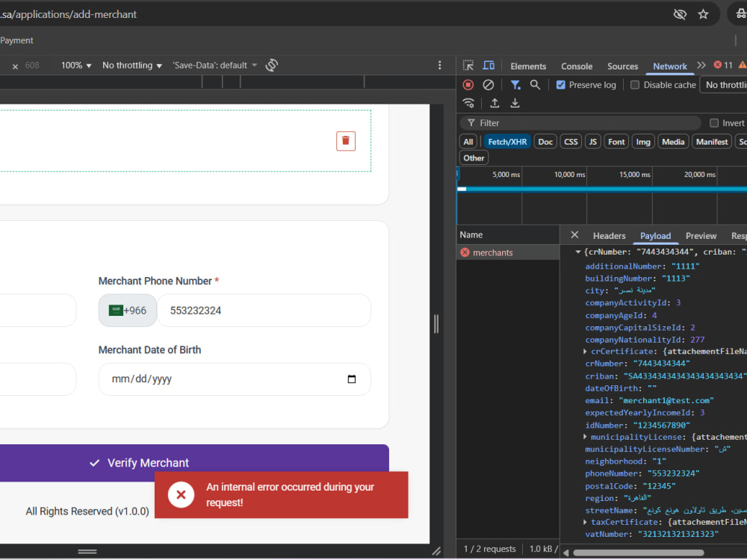Toggle the network filter funnel icon

point(515,85)
